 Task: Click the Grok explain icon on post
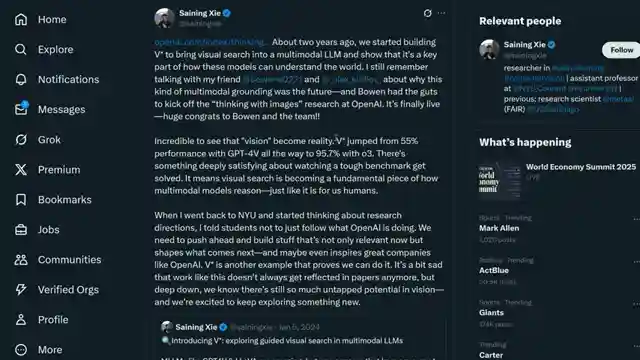coord(427,13)
